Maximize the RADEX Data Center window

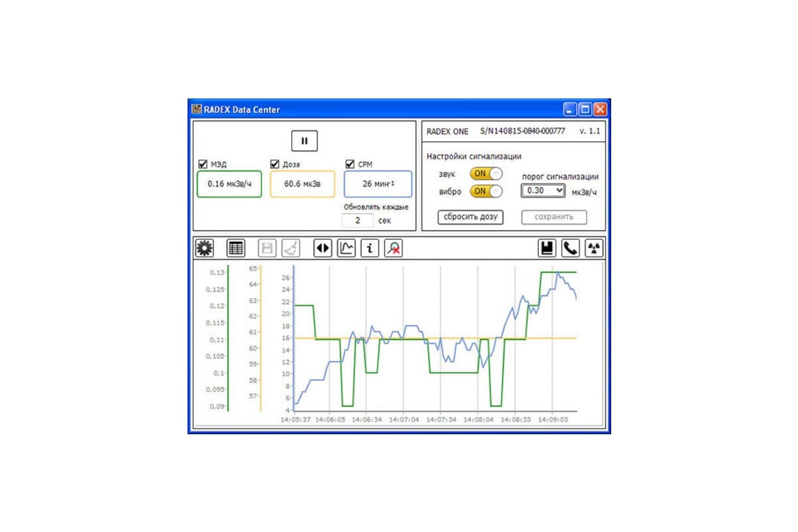coord(585,110)
